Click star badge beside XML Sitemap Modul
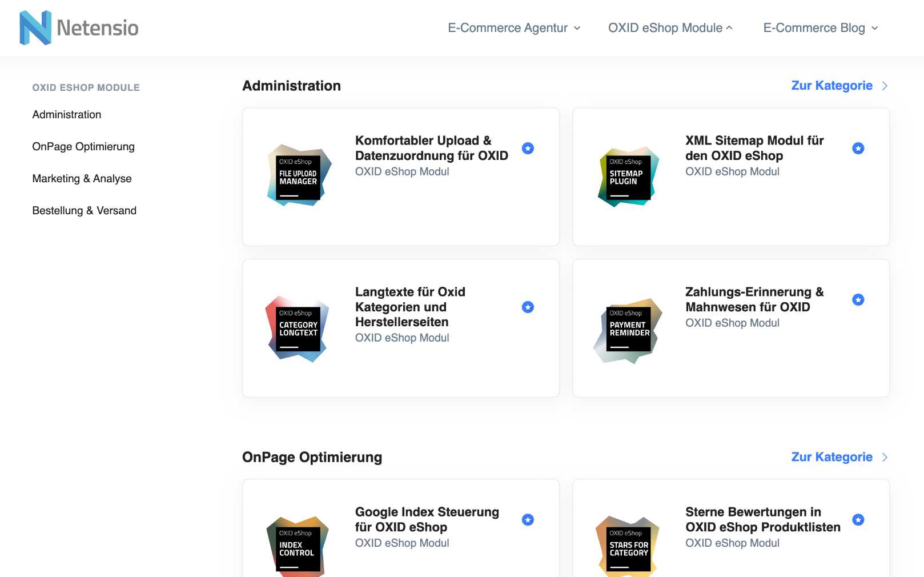Screen dimensions: 924x577 click(x=858, y=149)
